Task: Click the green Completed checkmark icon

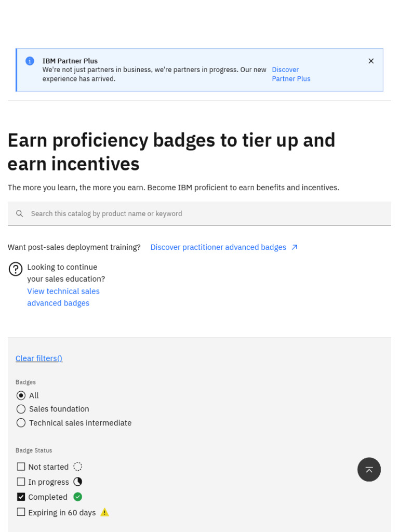Action: click(x=78, y=497)
